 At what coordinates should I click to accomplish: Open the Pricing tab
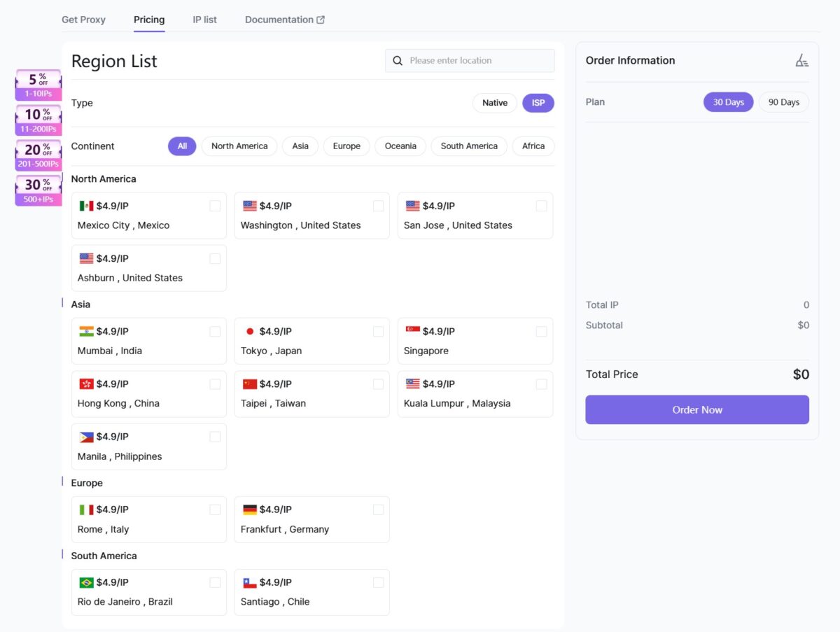[149, 20]
